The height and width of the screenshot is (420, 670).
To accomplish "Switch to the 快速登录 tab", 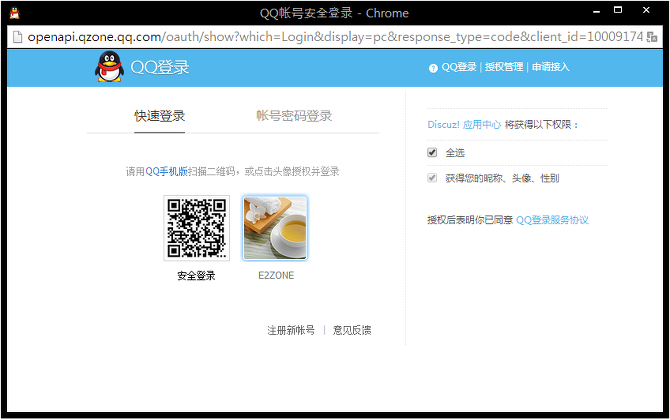I will [159, 116].
